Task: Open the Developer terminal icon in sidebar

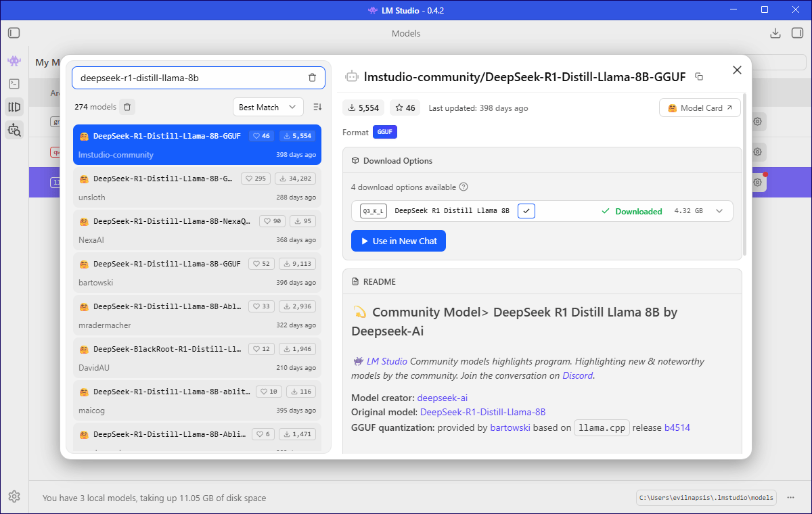Action: click(14, 84)
